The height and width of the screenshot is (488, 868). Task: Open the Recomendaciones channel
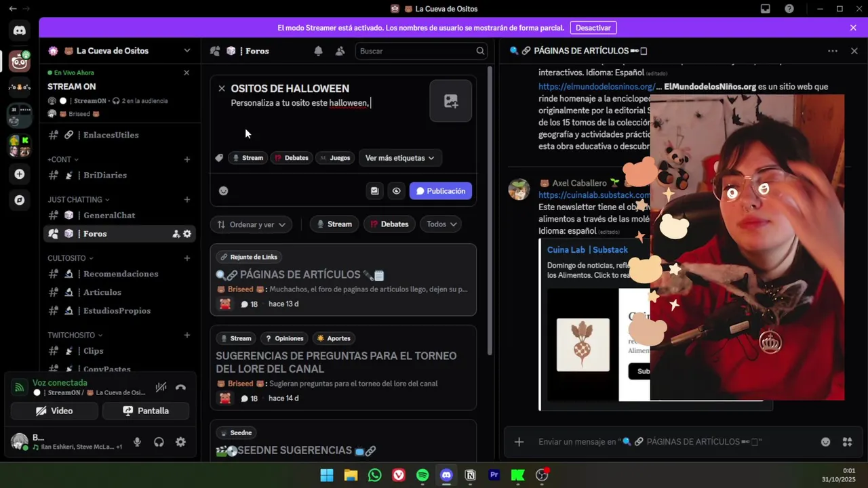pyautogui.click(x=119, y=274)
